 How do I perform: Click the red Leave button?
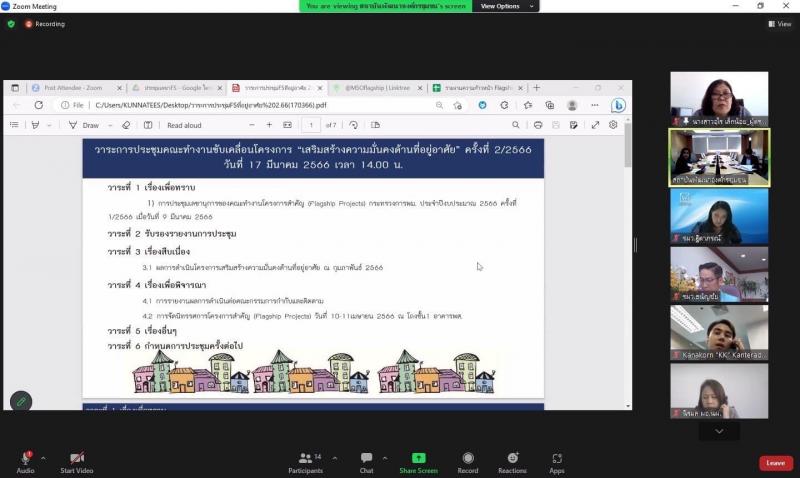pos(776,463)
